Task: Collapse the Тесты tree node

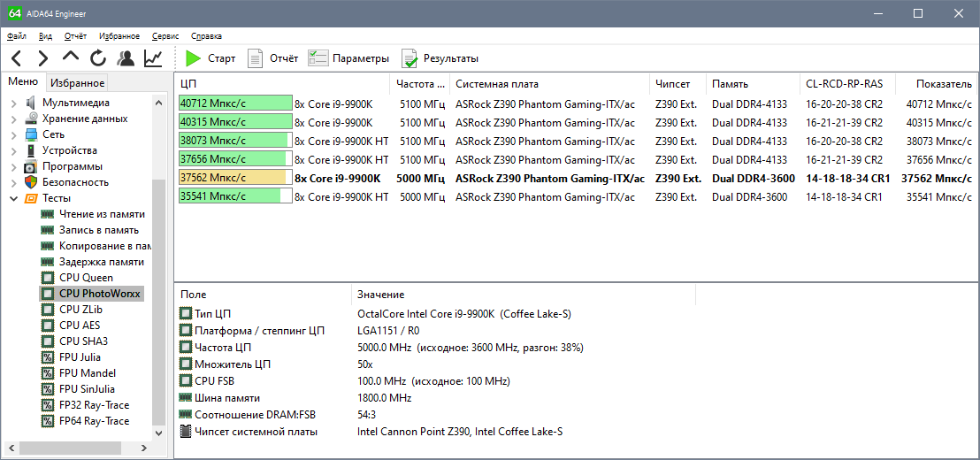Action: (13, 198)
